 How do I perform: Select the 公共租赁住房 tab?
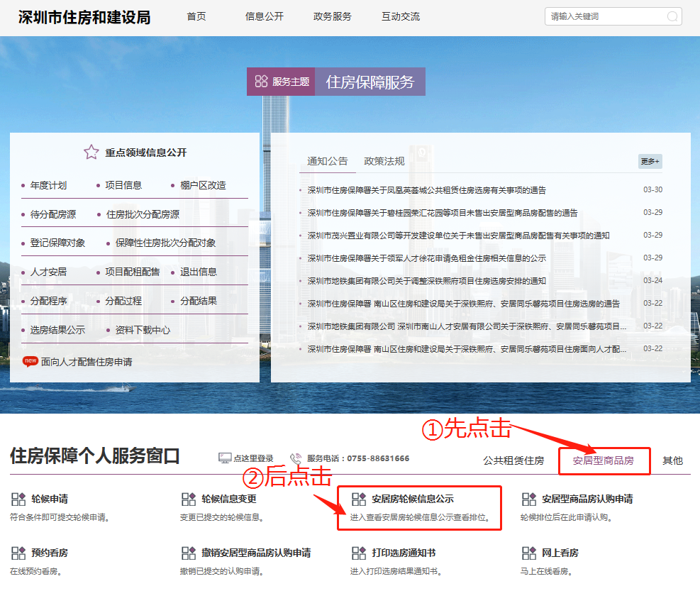click(513, 460)
